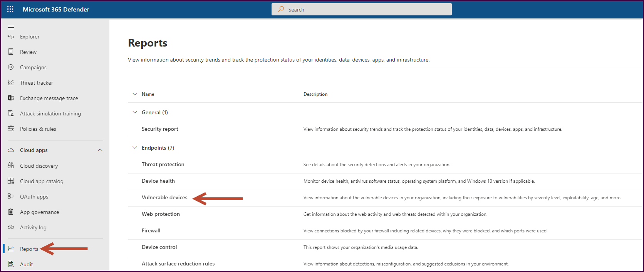This screenshot has height=272, width=644.
Task: Click the Policies & rules sliders icon
Action: (x=11, y=128)
